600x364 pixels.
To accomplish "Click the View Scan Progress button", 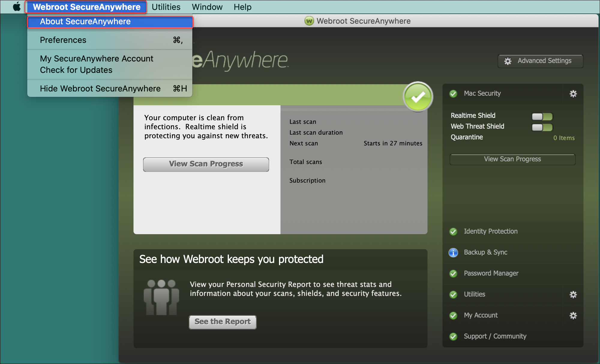I will (206, 163).
